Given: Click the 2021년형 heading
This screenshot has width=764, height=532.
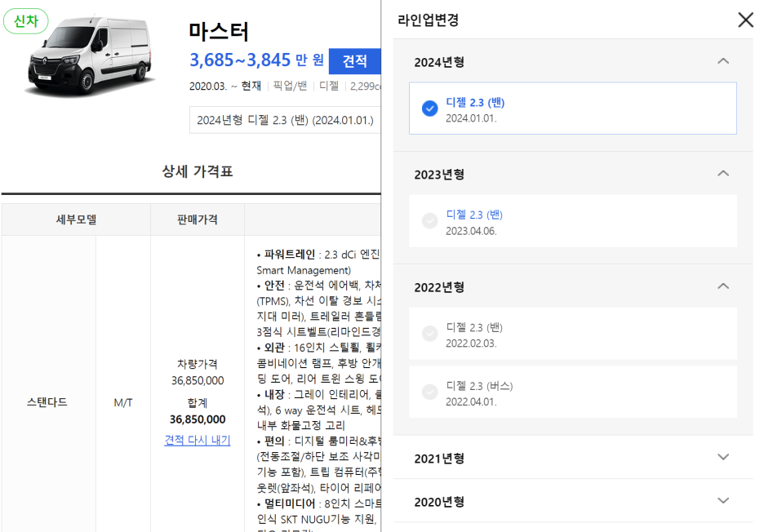Looking at the screenshot, I should click(x=439, y=459).
